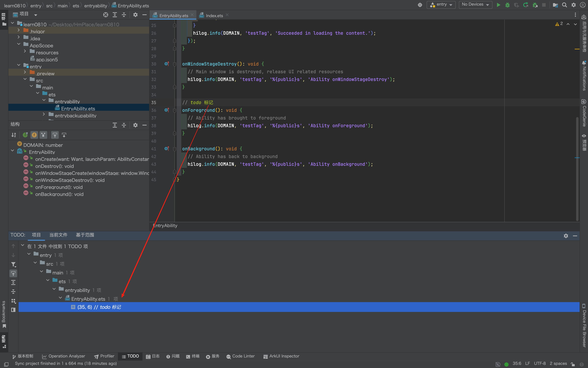Open IDE settings gear in top toolbar

click(x=574, y=5)
